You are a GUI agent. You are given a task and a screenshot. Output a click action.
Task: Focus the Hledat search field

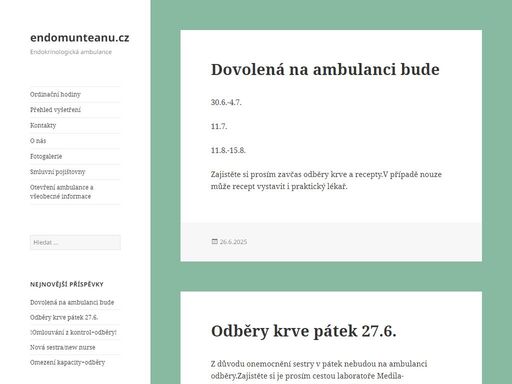tap(75, 242)
